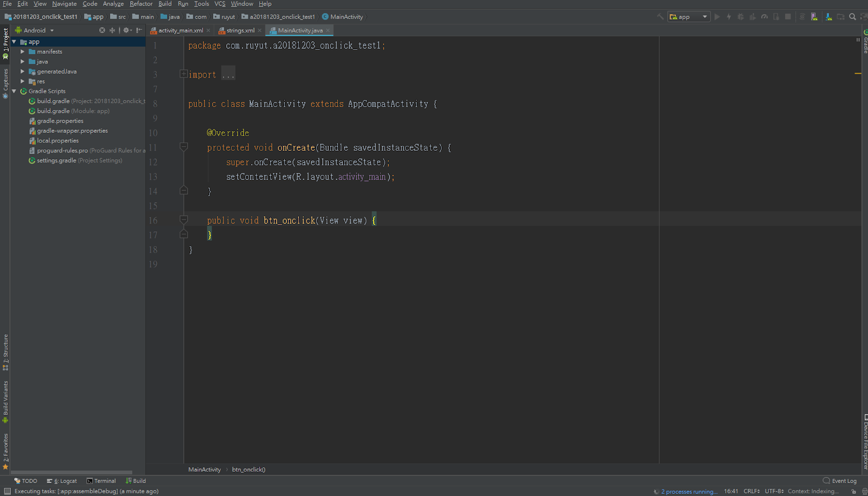The image size is (868, 496).
Task: Toggle the Build Variants side panel
Action: (x=5, y=402)
